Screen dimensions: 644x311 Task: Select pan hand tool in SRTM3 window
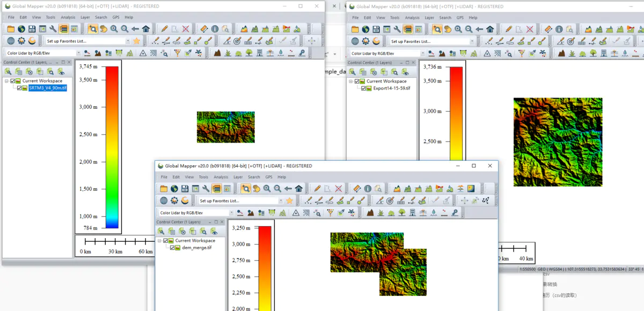[x=103, y=29]
